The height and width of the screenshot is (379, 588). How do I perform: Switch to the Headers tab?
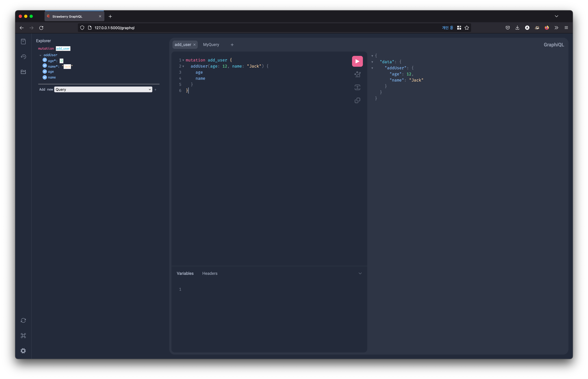click(x=210, y=273)
